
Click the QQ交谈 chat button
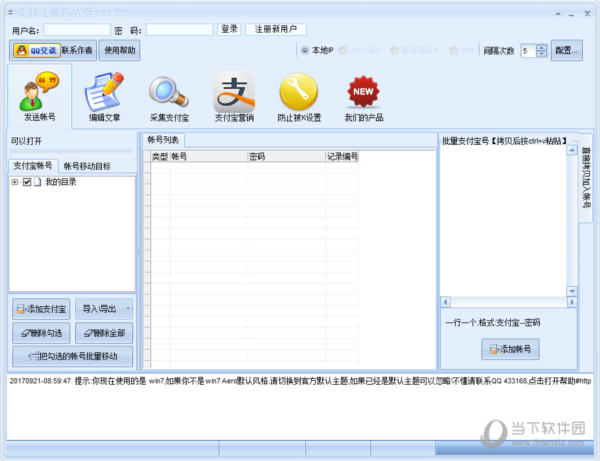(37, 50)
